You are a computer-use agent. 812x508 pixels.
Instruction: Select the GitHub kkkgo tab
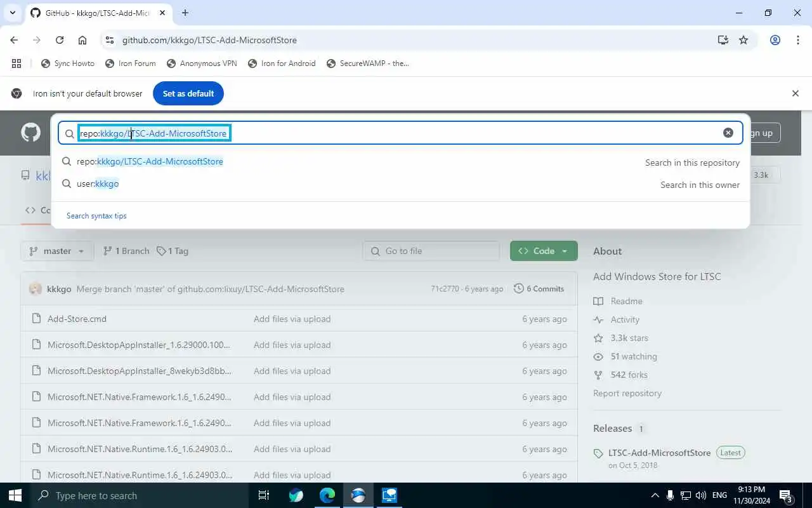pyautogui.click(x=98, y=13)
